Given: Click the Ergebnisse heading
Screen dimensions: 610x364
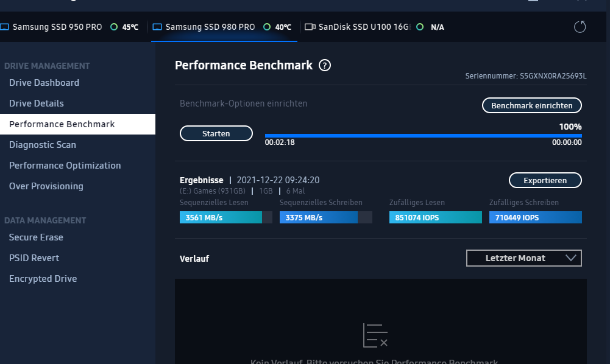Looking at the screenshot, I should [x=202, y=180].
